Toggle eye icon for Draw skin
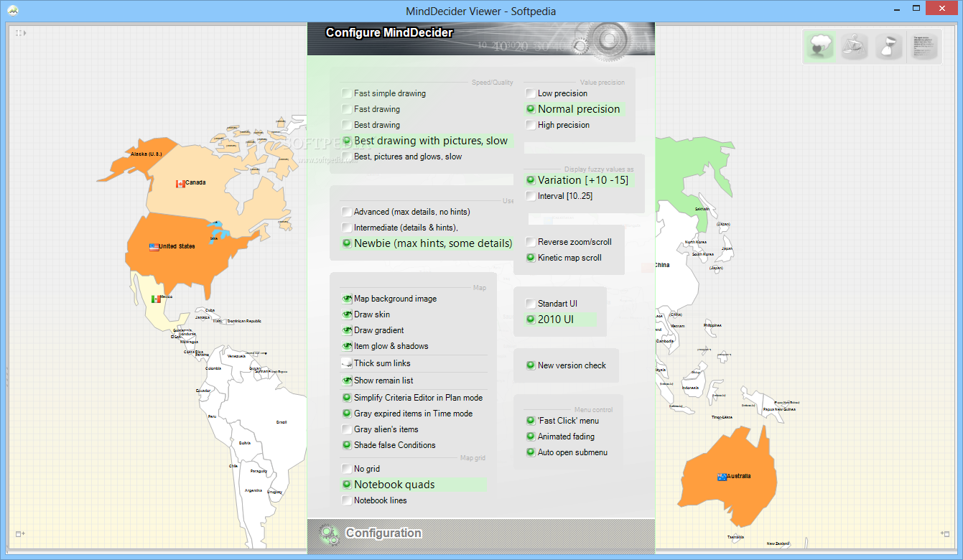963x560 pixels. 347,314
